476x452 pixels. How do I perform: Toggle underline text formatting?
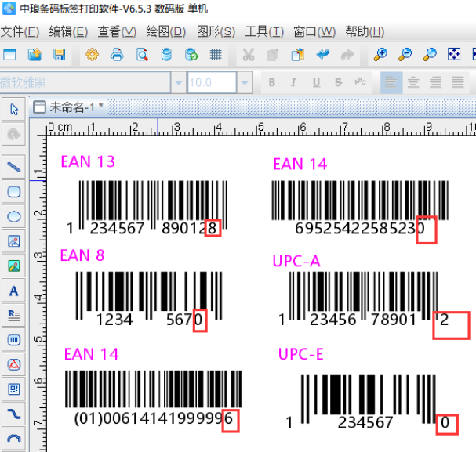tap(316, 83)
